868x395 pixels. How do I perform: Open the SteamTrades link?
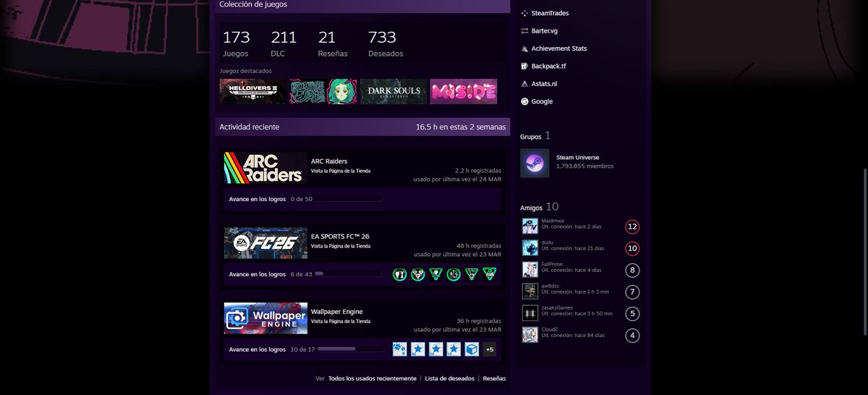click(550, 13)
